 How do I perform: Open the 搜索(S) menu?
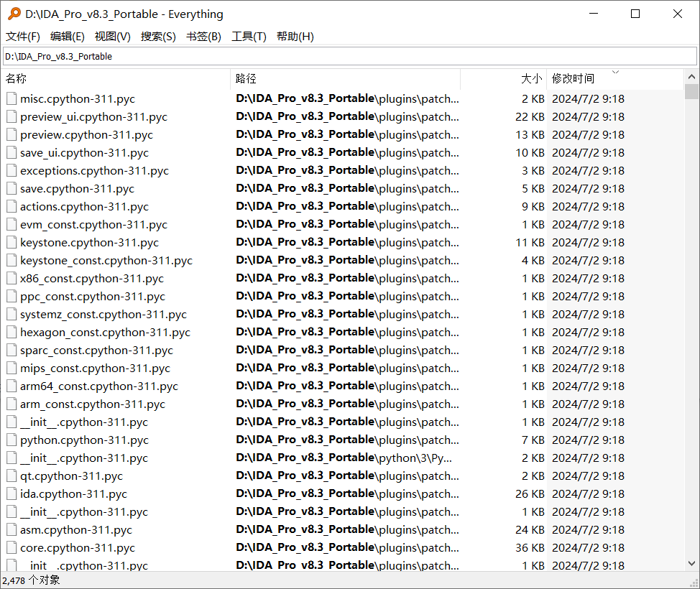[x=158, y=37]
